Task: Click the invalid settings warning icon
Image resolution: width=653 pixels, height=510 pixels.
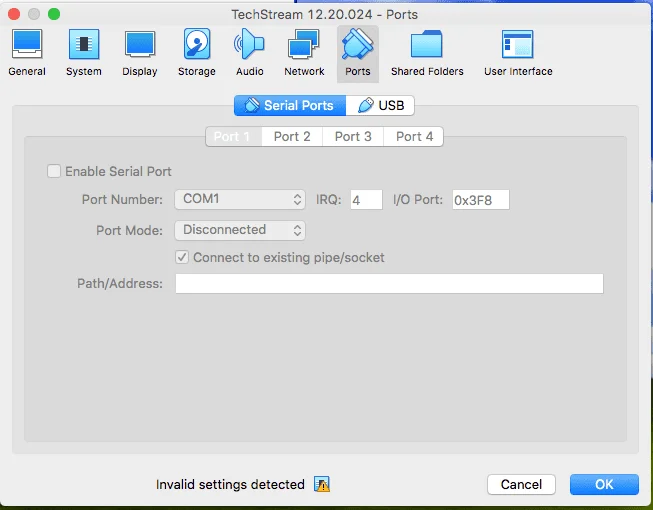Action: pos(321,485)
